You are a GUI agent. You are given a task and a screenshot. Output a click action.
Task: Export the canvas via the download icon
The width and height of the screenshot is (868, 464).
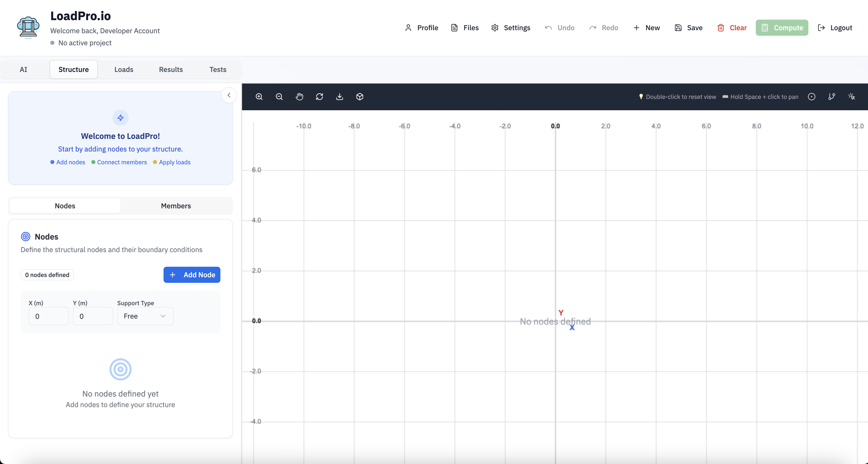point(340,97)
